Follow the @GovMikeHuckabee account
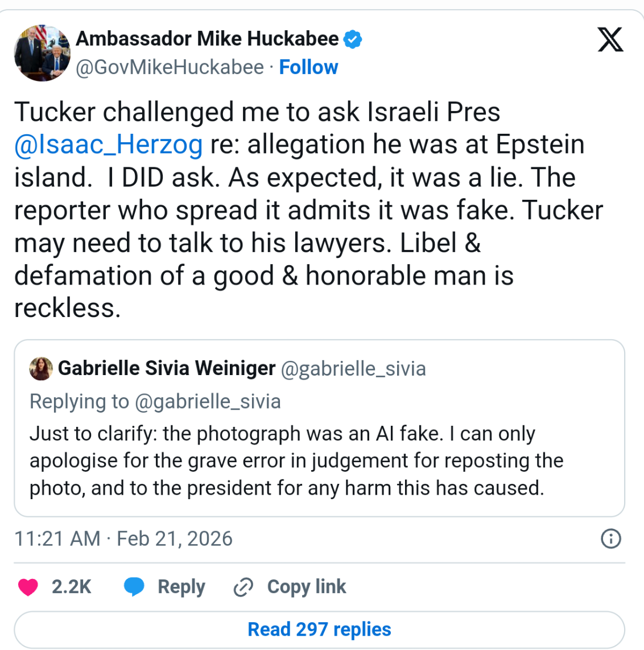 (308, 67)
